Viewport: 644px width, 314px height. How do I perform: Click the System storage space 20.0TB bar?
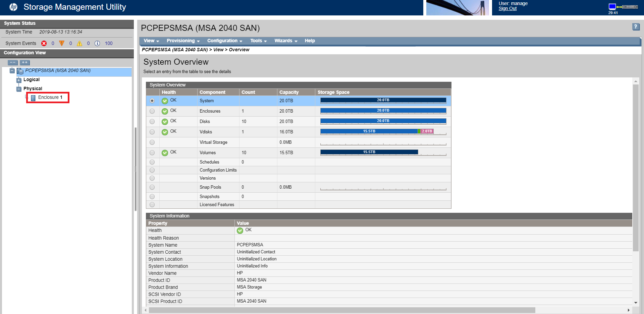point(383,100)
